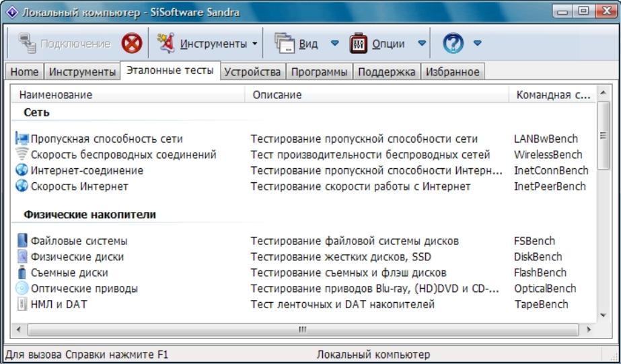The width and height of the screenshot is (621, 364).
Task: Click the Инструменты toolbar label
Action: [213, 44]
